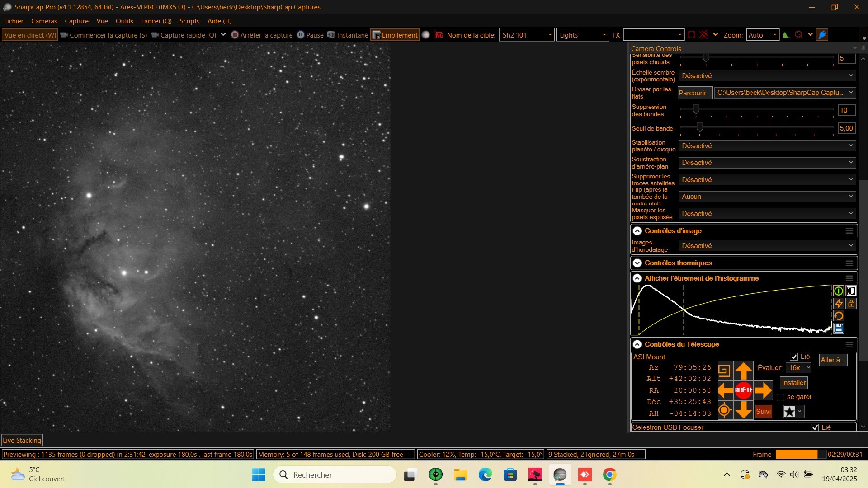The width and height of the screenshot is (868, 488).
Task: Open the Cameras menu
Action: click(44, 21)
